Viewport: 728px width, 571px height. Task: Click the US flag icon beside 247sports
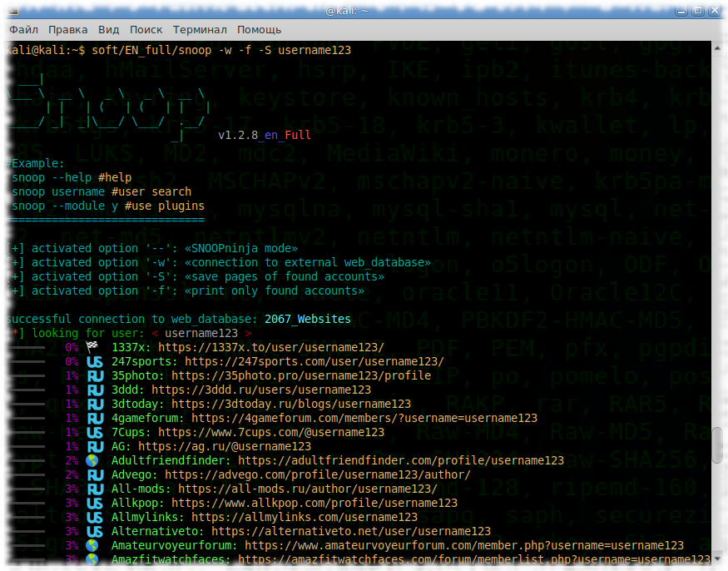(94, 361)
